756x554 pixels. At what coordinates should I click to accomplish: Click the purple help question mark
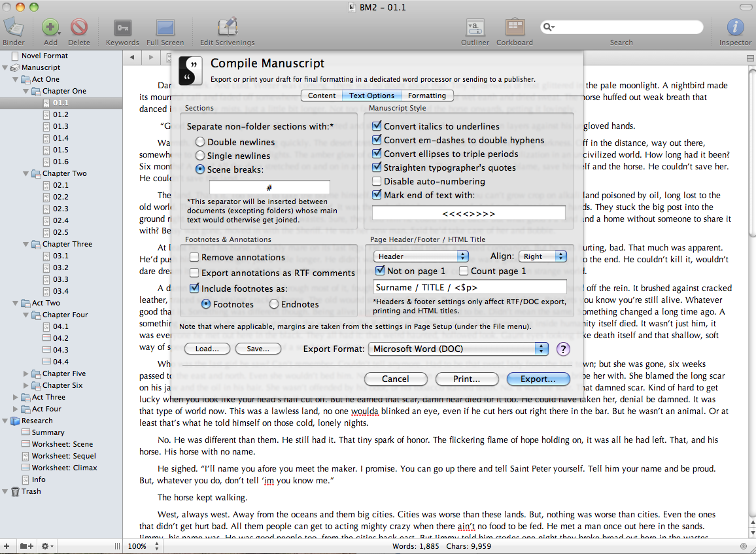point(562,349)
